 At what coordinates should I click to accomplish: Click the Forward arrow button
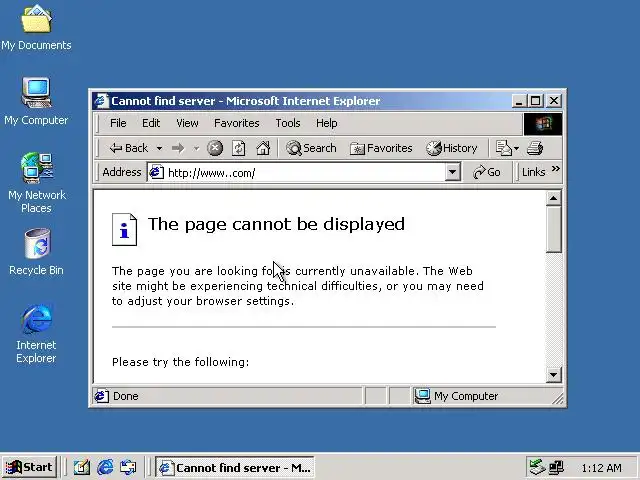(x=178, y=148)
